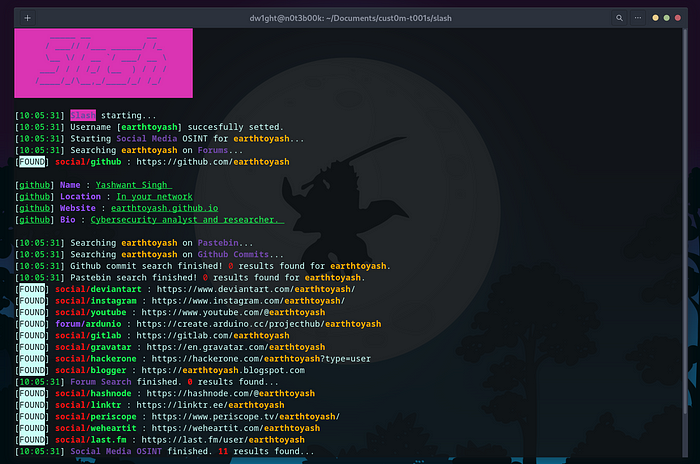This screenshot has height=464, width=700.
Task: Click the Cybersecurity analyst and researcher bio
Action: click(x=187, y=220)
